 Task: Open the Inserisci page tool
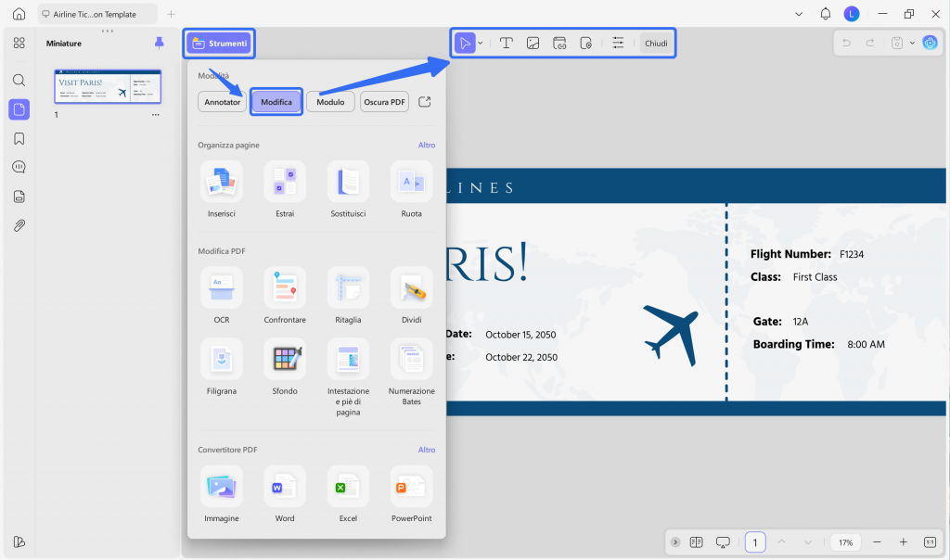[222, 189]
